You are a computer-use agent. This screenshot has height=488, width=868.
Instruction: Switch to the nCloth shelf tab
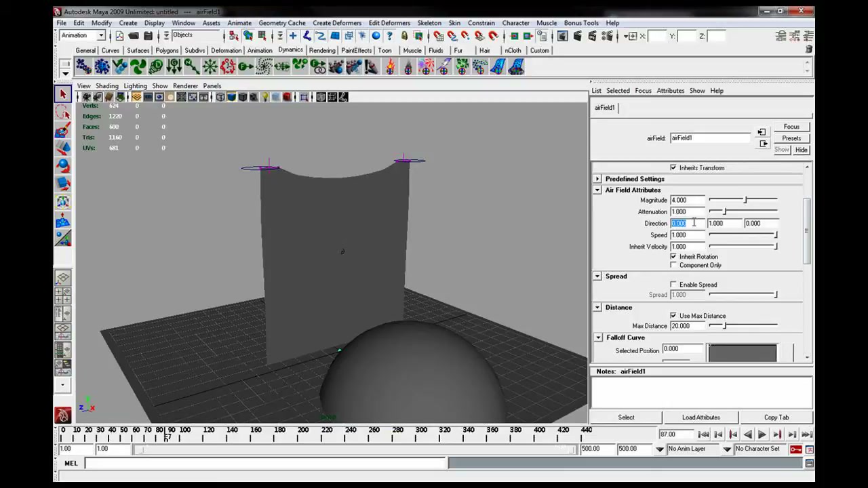[x=513, y=50]
